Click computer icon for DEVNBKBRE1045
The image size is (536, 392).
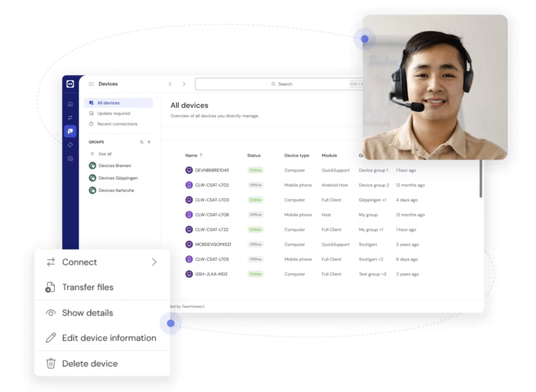pos(189,170)
